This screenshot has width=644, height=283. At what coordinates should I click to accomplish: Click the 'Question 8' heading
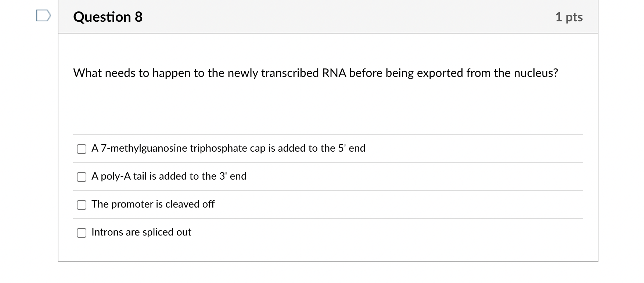(108, 17)
